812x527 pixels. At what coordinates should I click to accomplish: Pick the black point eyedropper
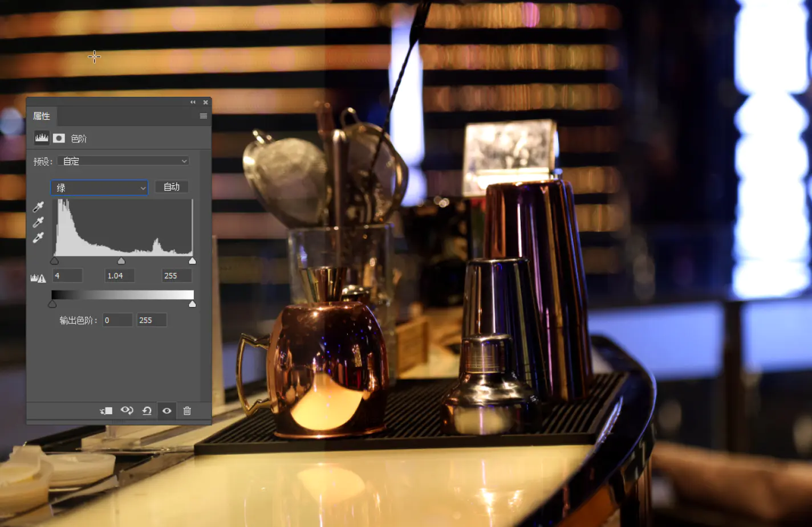coord(38,207)
